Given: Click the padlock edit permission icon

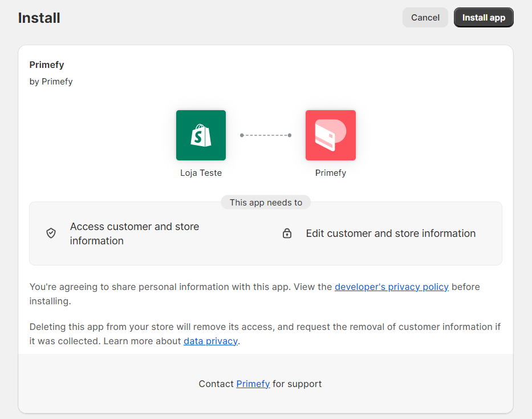Looking at the screenshot, I should pos(287,233).
